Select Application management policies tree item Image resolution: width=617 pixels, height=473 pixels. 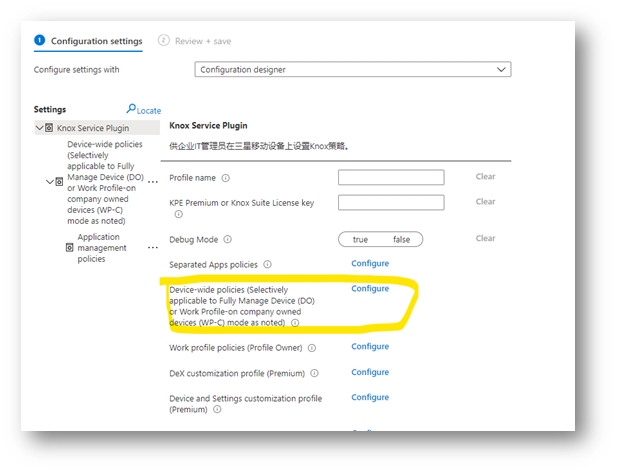pyautogui.click(x=102, y=248)
